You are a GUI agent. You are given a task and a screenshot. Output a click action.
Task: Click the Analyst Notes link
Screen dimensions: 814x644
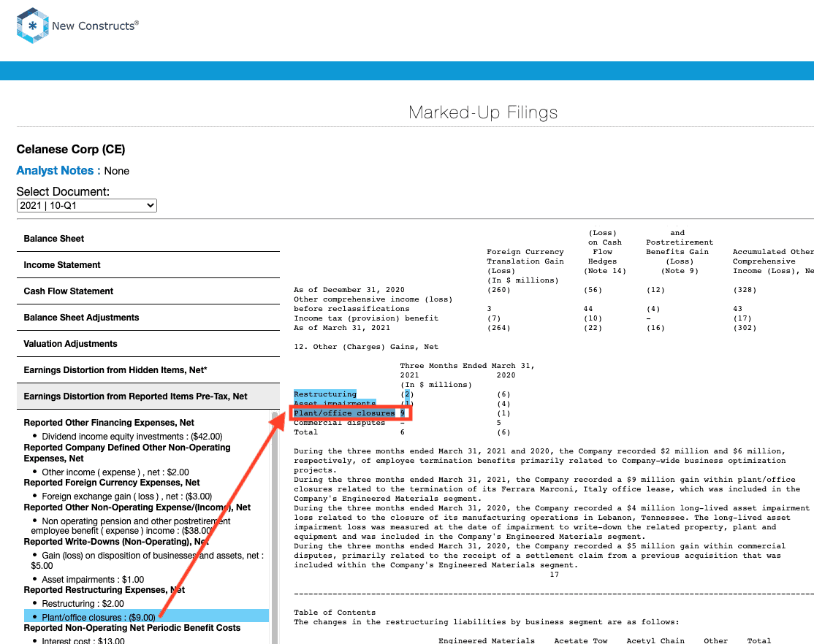tap(58, 171)
